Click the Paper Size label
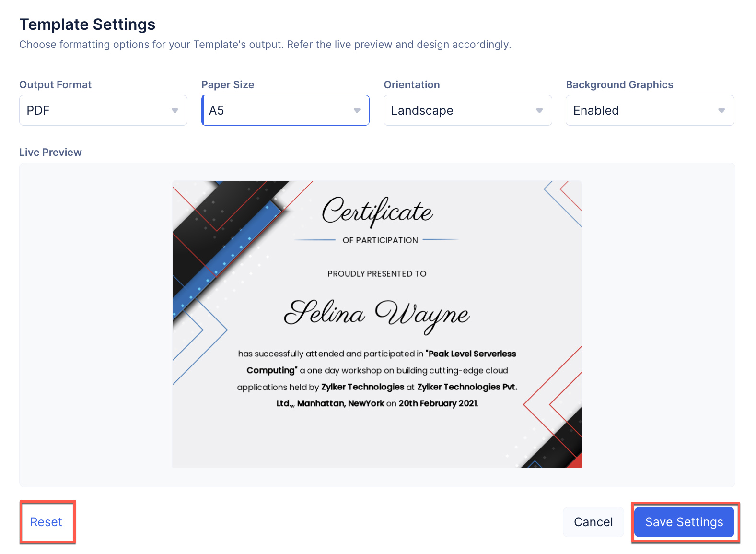756x554 pixels. pyautogui.click(x=228, y=85)
